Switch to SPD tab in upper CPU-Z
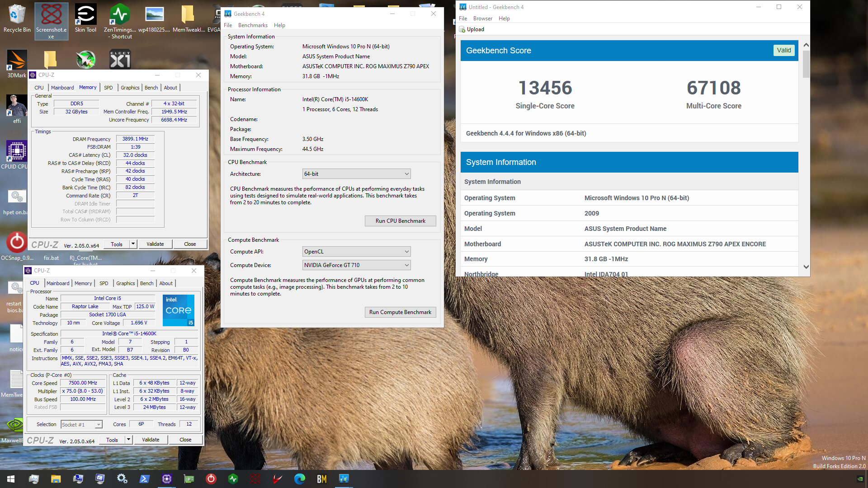Image resolution: width=868 pixels, height=488 pixels. pos(108,88)
